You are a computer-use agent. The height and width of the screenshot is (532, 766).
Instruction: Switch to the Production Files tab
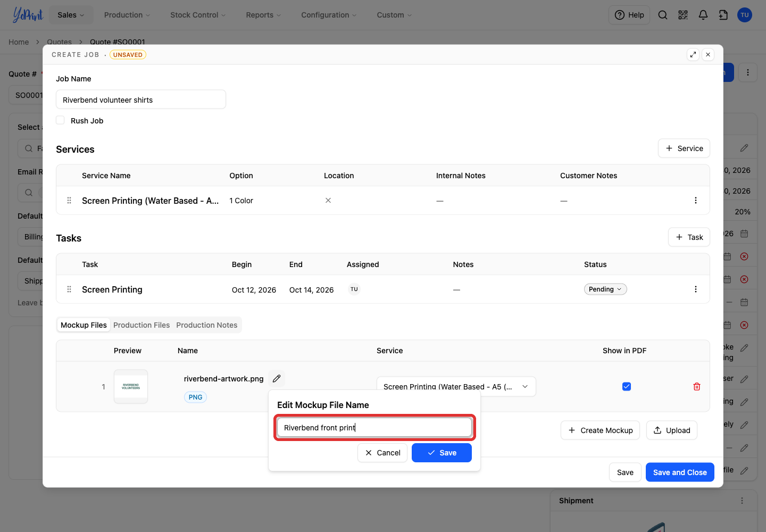pos(141,325)
